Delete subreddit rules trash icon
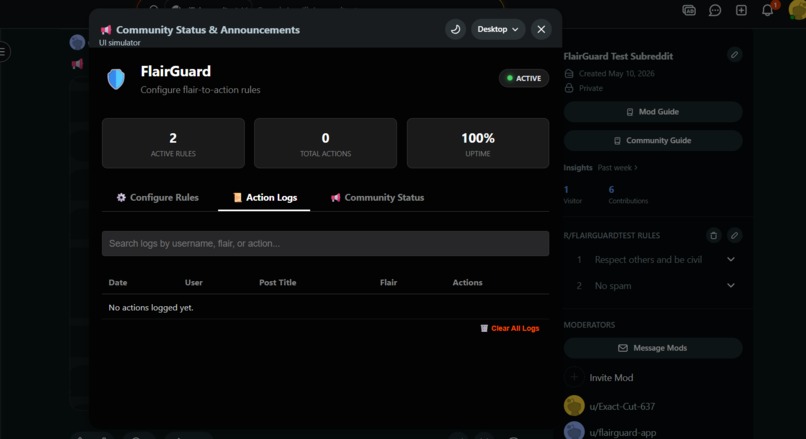The height and width of the screenshot is (439, 806). (713, 235)
